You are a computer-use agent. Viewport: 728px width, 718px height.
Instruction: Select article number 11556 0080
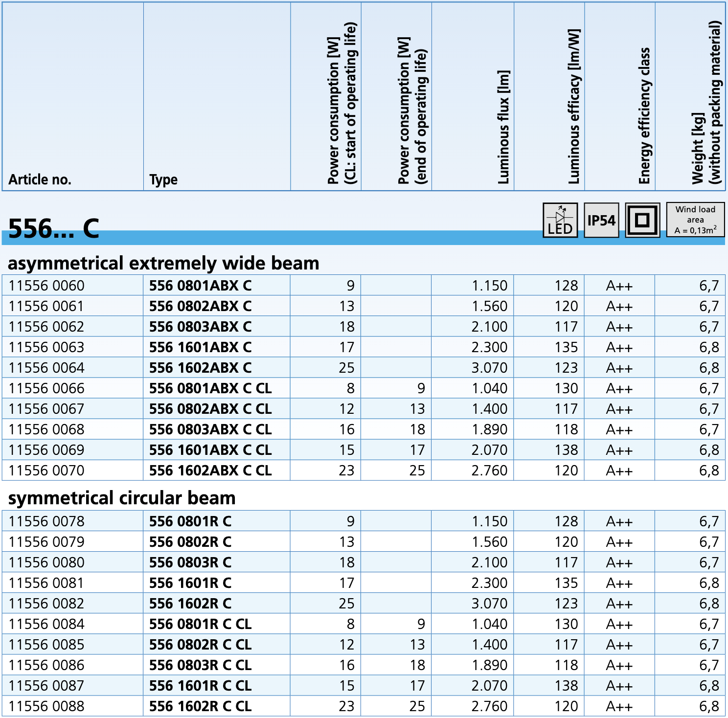(x=46, y=562)
